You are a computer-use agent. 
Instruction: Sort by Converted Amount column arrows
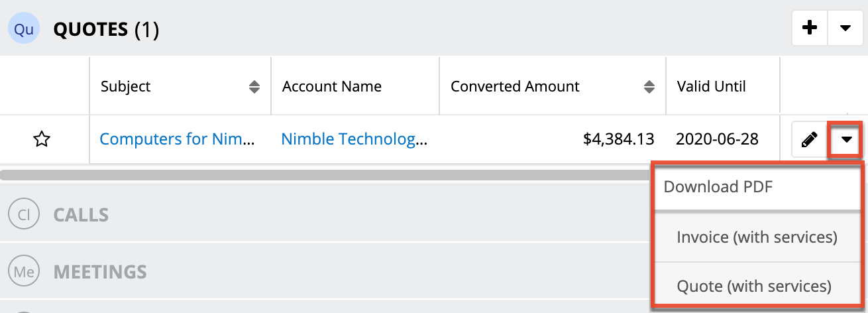coord(650,87)
